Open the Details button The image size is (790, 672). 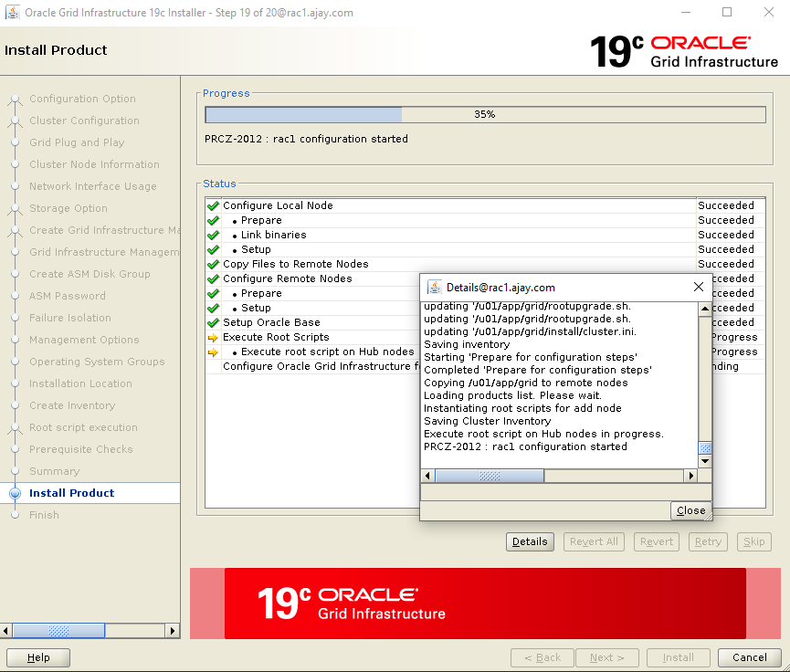point(530,541)
